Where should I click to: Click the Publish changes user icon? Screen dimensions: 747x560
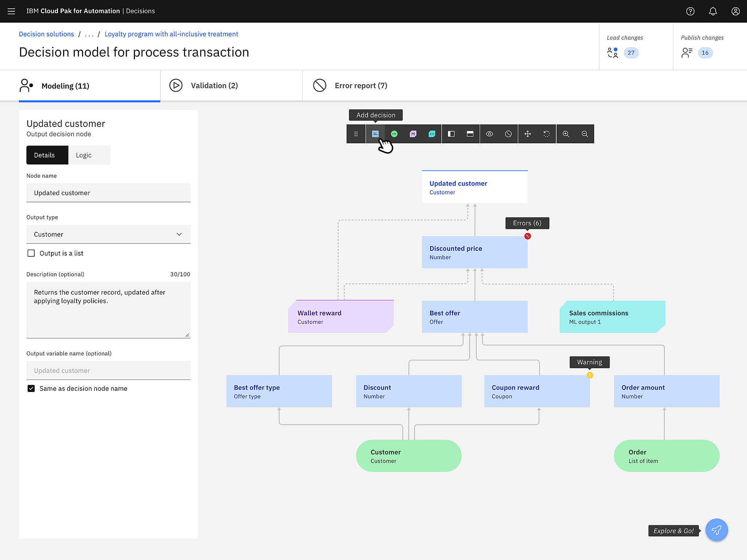pyautogui.click(x=686, y=53)
